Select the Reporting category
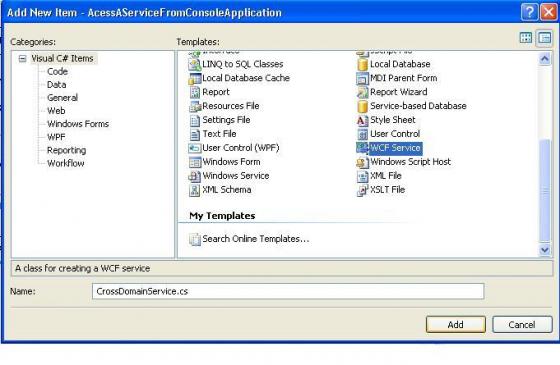Screen dimensions: 560x365 pyautogui.click(x=66, y=150)
